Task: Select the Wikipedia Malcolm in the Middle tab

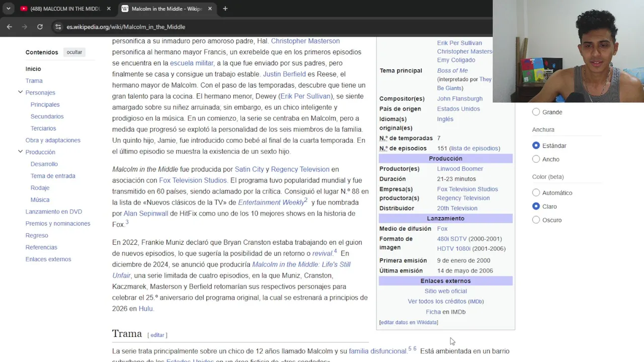Action: (x=167, y=9)
